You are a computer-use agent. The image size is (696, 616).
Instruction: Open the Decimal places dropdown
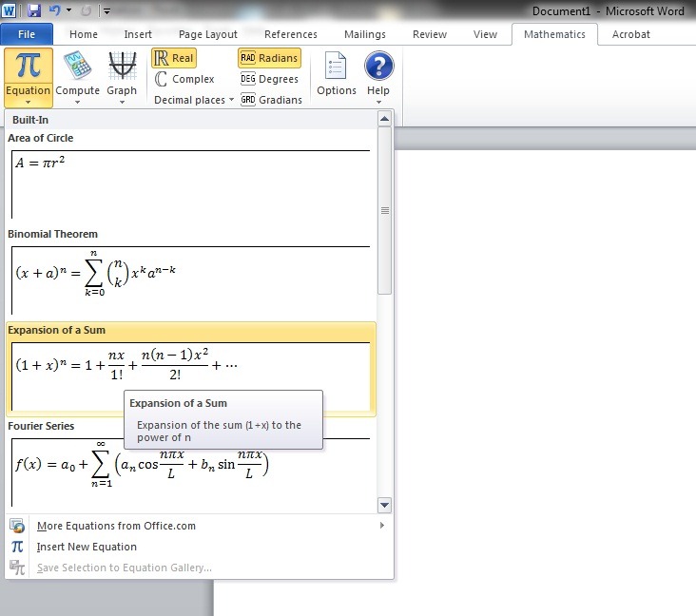(x=194, y=100)
